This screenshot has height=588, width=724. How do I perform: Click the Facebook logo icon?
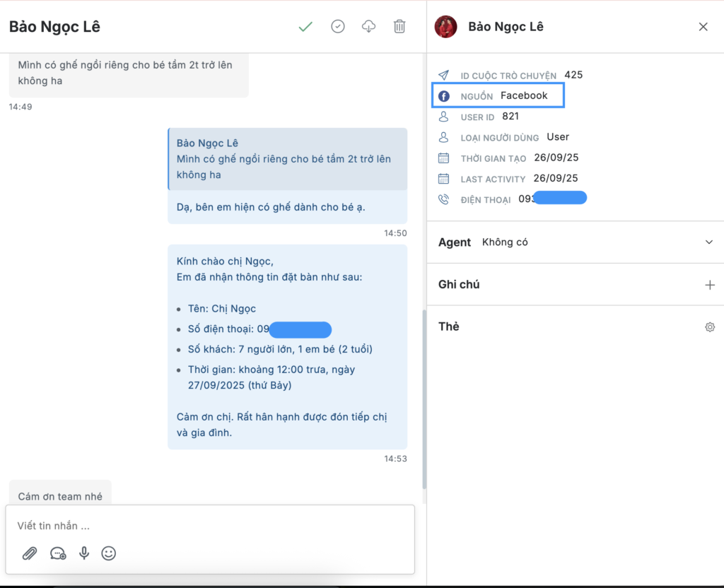coord(444,96)
